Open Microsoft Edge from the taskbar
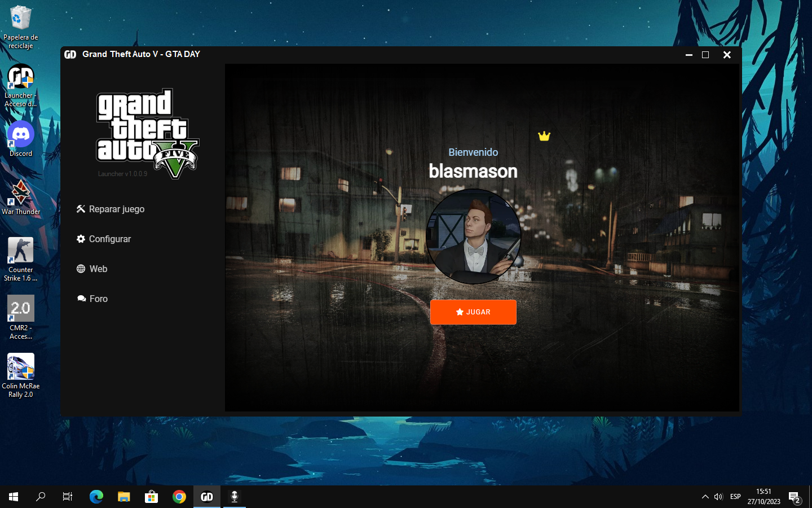The height and width of the screenshot is (508, 812). tap(96, 497)
